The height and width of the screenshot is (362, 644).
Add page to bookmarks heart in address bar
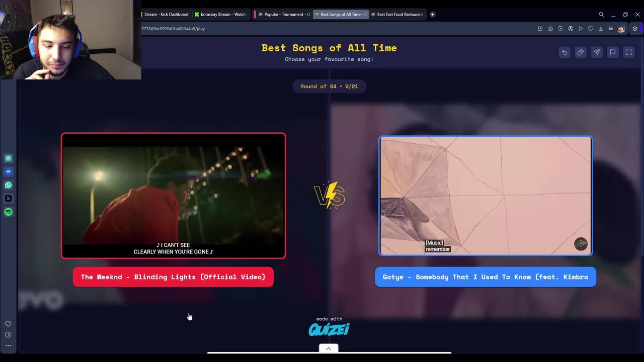pos(591,29)
